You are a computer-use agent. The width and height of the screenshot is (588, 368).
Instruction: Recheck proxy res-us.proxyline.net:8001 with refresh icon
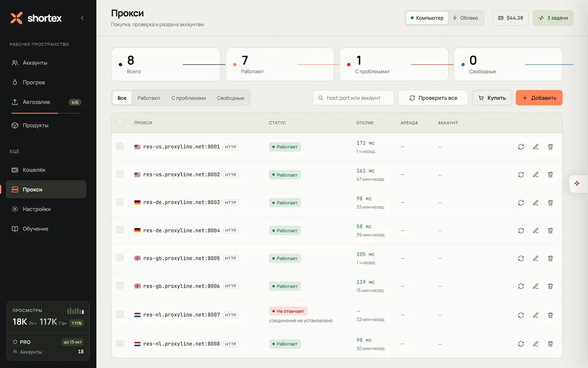click(x=521, y=147)
